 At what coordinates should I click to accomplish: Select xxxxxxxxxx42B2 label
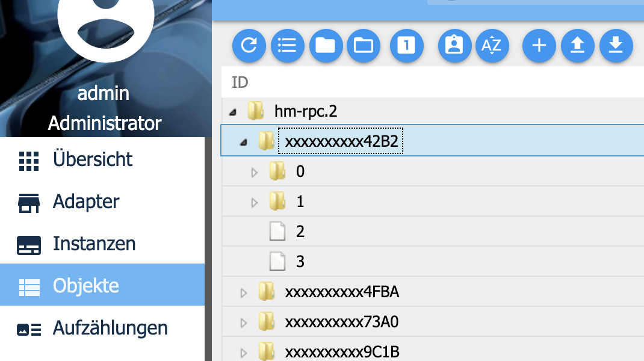point(341,141)
